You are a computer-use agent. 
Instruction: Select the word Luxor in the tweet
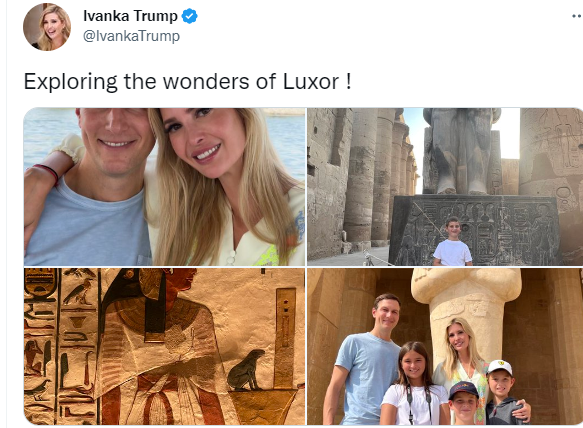(310, 81)
